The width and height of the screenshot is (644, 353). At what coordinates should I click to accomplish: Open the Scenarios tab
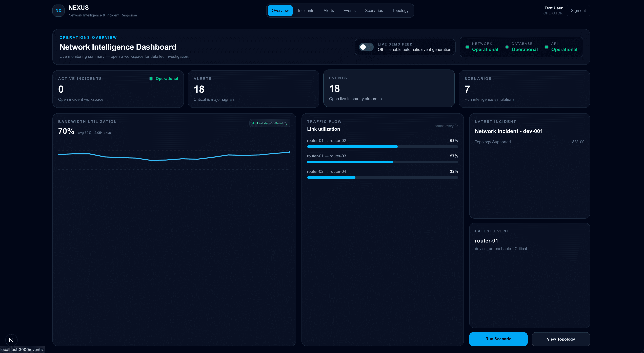[x=374, y=10]
